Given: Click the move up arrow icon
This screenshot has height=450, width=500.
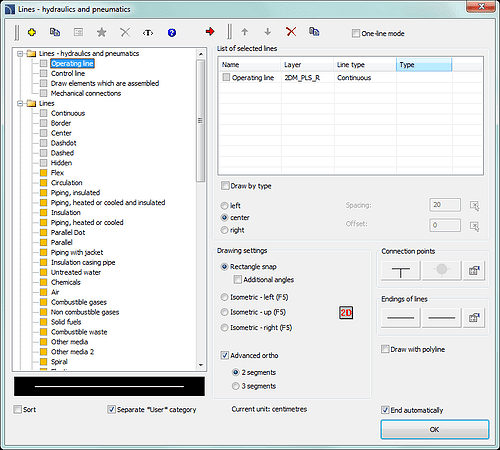Looking at the screenshot, I should [x=245, y=32].
